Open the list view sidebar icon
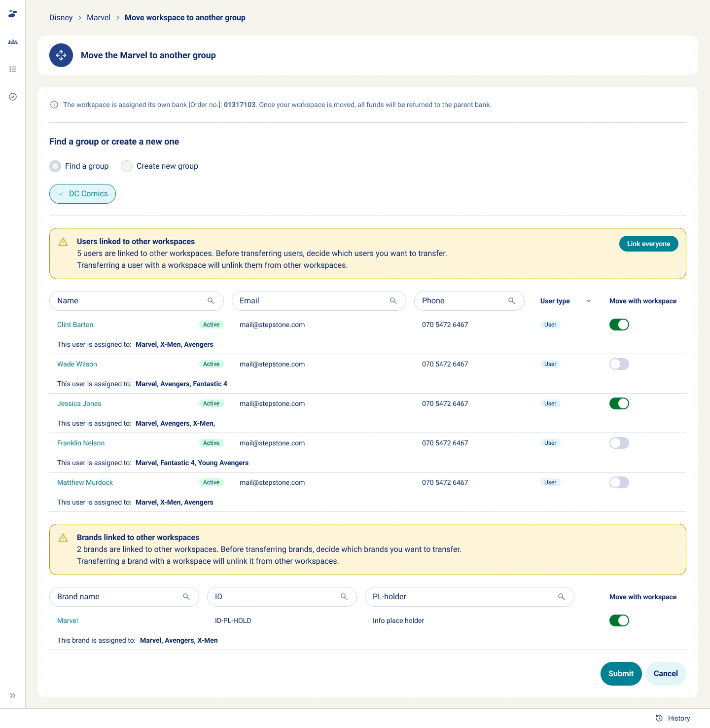710x728 pixels. [13, 69]
